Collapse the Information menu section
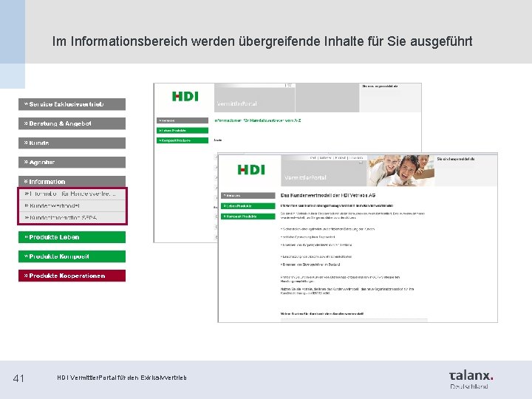This screenshot has width=532, height=399. 72,181
